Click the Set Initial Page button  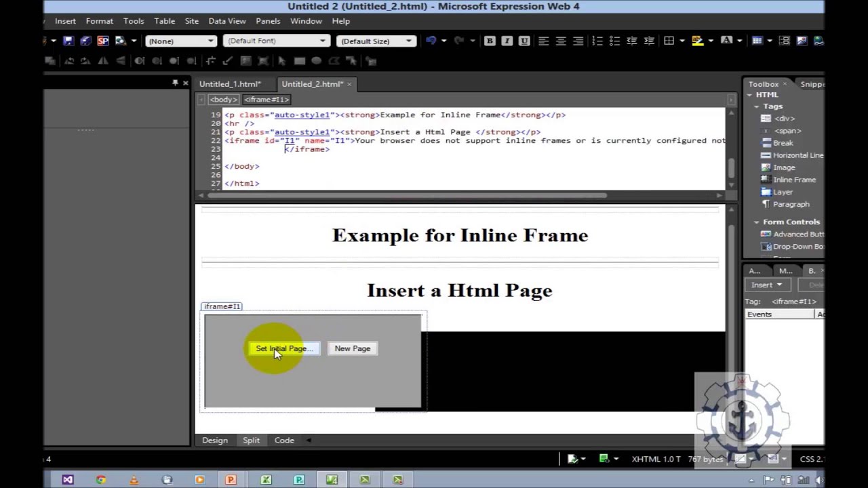click(283, 348)
